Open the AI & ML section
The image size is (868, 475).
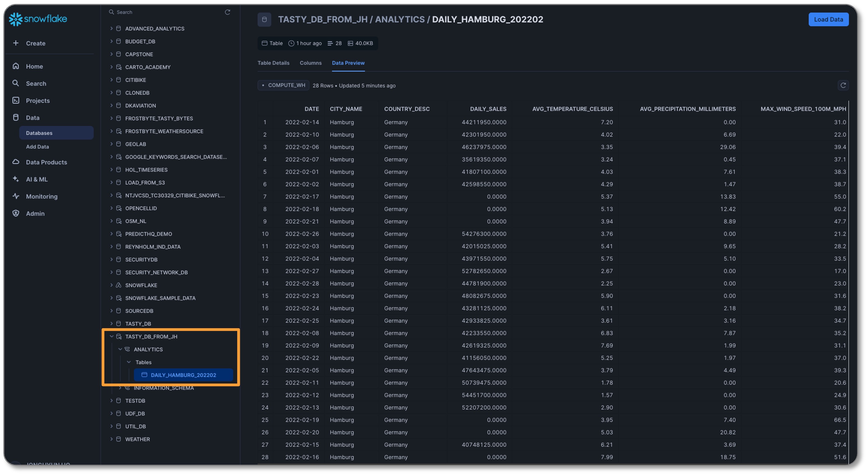36,179
